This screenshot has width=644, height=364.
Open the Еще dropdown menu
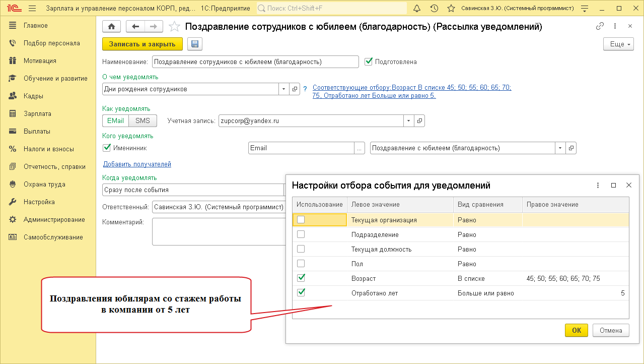coord(618,44)
